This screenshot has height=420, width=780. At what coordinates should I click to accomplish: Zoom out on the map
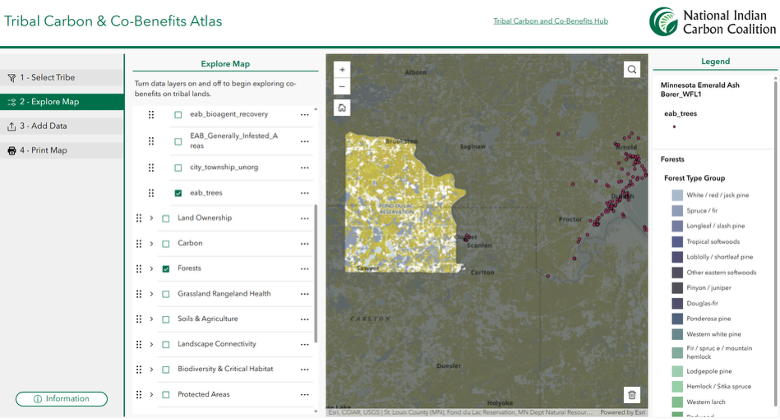(x=342, y=86)
